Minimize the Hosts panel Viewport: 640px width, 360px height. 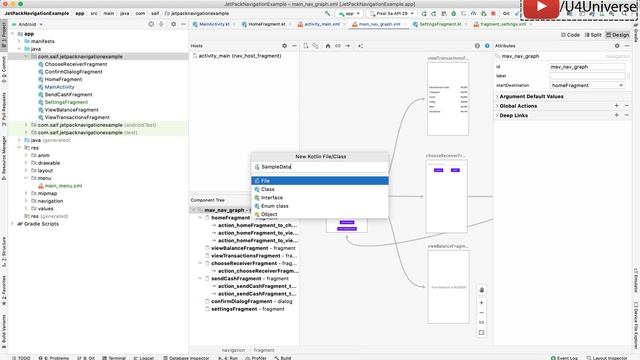294,46
